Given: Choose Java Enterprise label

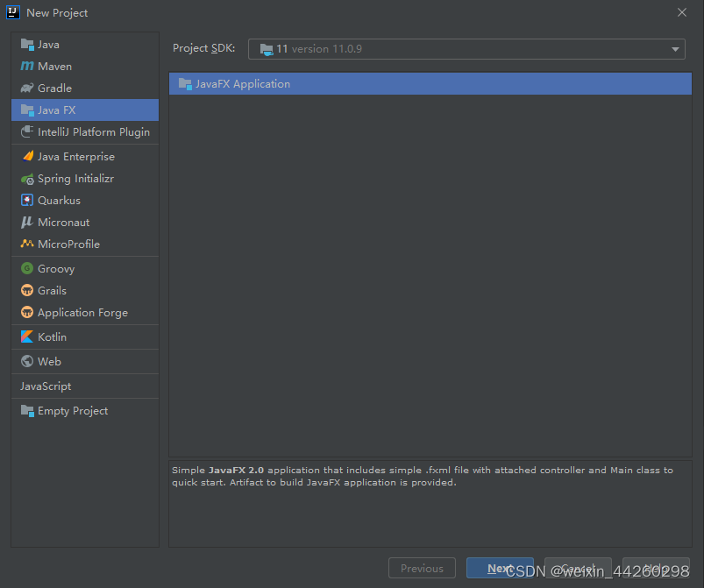Looking at the screenshot, I should tap(76, 157).
